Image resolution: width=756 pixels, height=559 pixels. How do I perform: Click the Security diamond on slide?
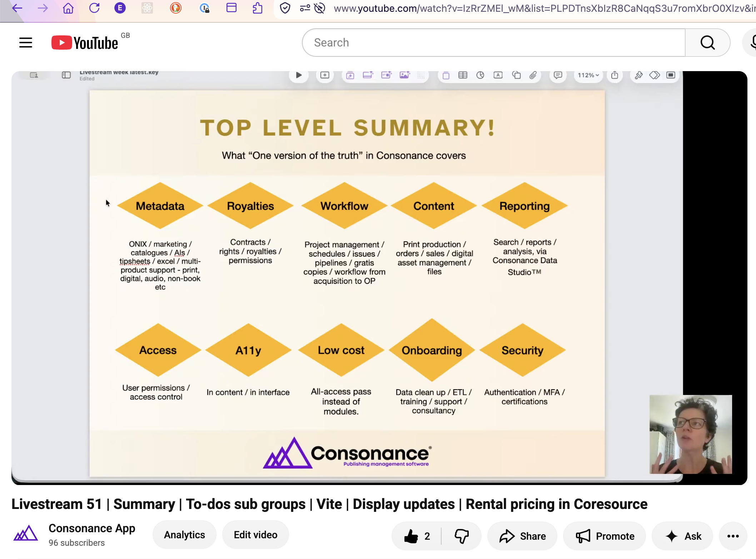tap(522, 350)
